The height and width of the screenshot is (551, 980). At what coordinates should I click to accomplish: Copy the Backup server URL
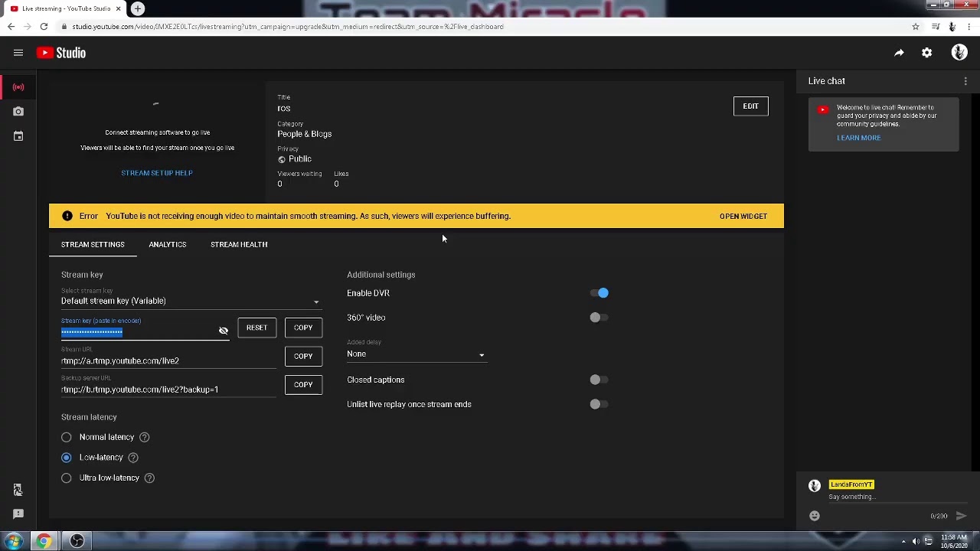coord(303,384)
